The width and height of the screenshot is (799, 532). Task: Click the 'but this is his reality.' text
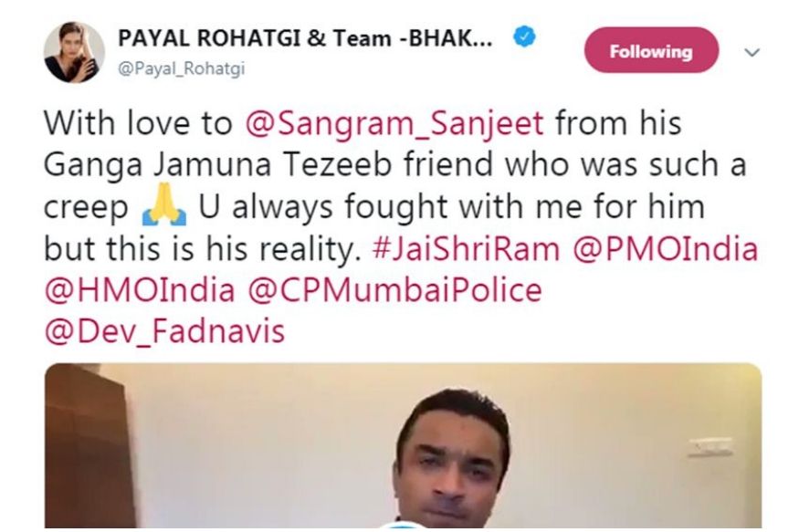(203, 249)
